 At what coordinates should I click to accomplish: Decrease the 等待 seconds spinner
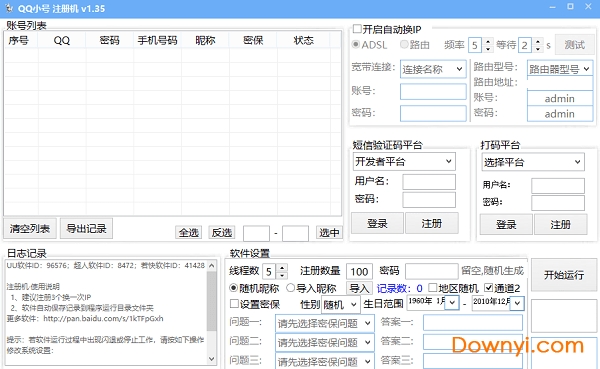(x=538, y=49)
